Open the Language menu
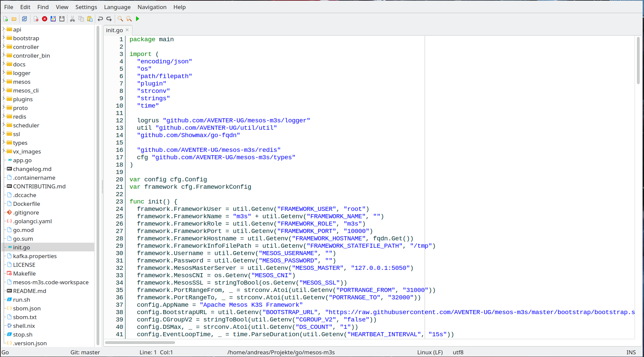Screen dimensions: 644x357 (x=117, y=7)
